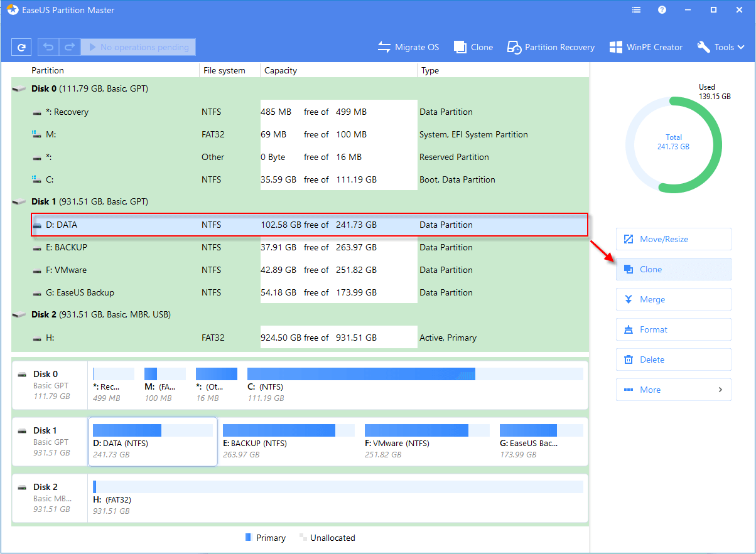Select the H: partition row

click(300, 338)
